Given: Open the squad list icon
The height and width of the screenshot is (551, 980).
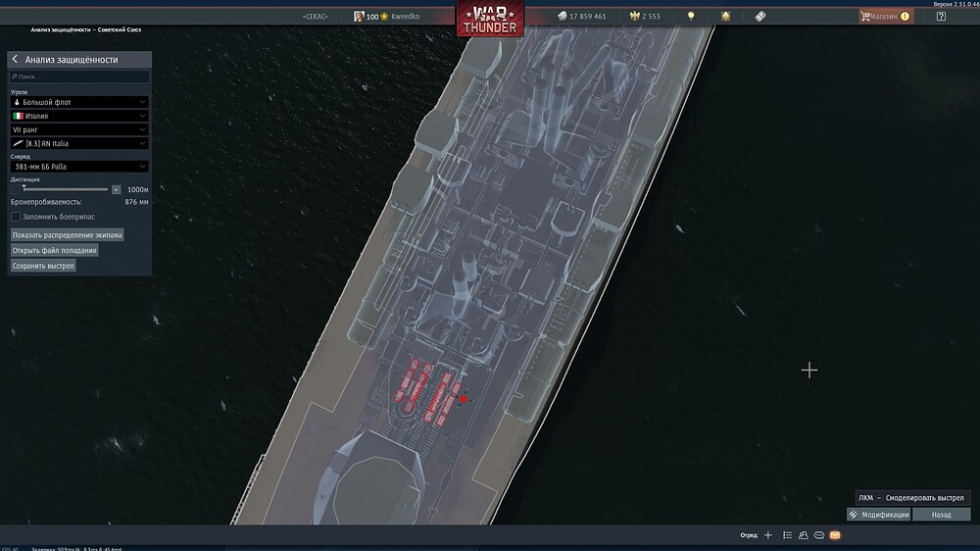Looking at the screenshot, I should (787, 535).
